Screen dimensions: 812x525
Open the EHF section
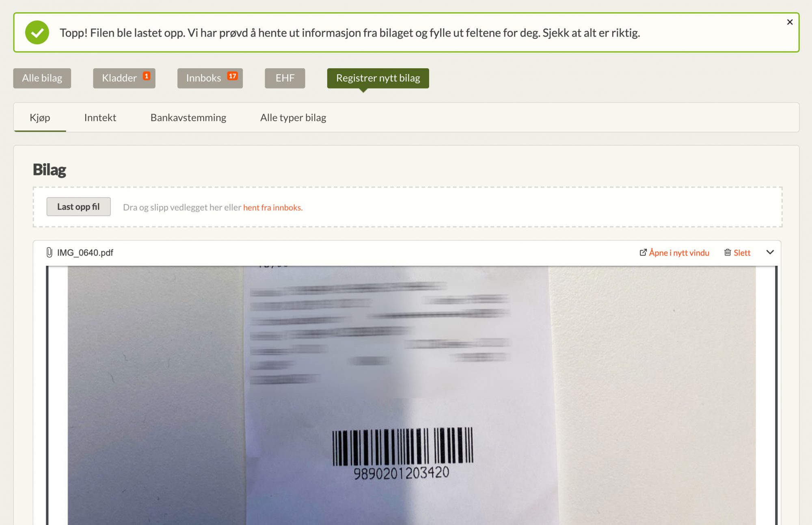285,78
